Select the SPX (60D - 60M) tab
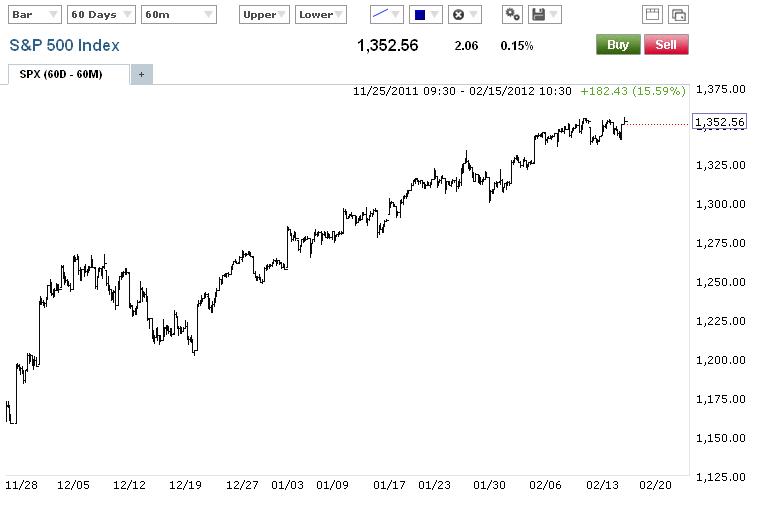This screenshot has height=505, width=761. pos(68,74)
